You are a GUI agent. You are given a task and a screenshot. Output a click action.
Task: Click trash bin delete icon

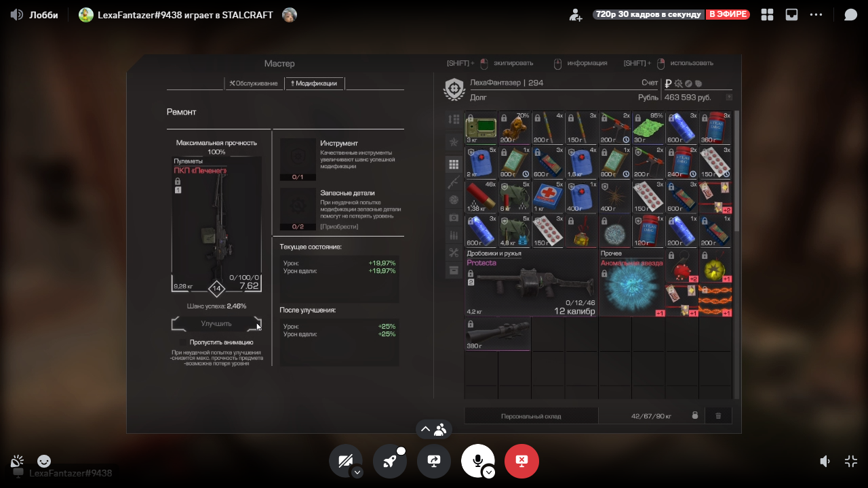click(719, 415)
